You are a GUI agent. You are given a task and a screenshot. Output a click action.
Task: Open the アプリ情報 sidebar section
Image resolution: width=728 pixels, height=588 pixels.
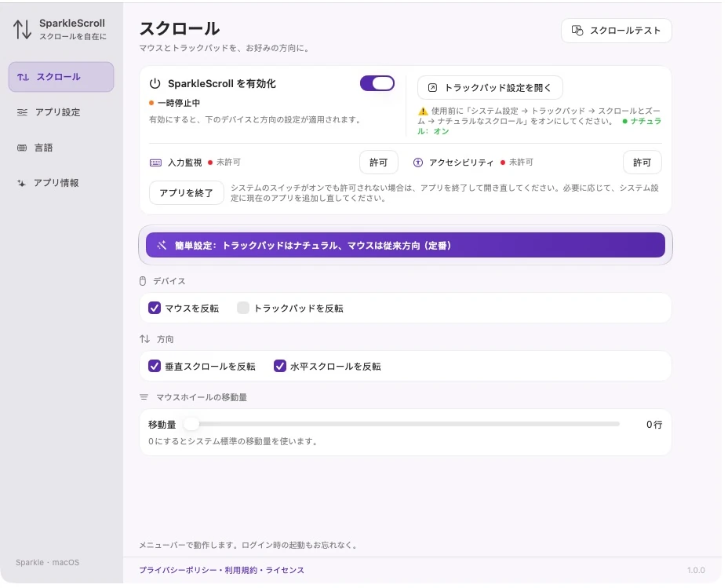(61, 183)
